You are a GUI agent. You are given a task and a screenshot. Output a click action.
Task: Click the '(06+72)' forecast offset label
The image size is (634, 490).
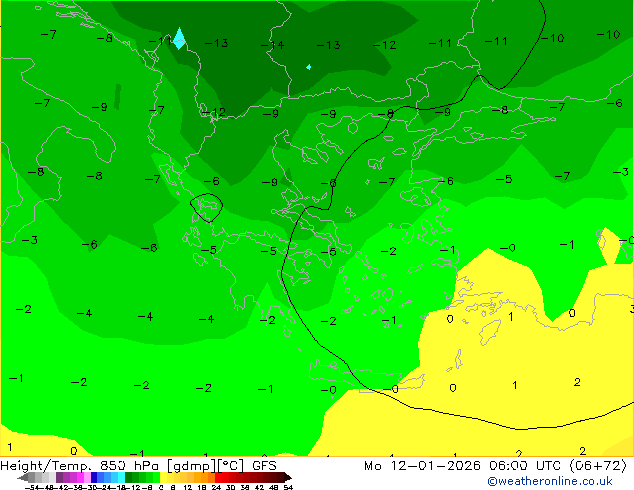coord(598,466)
